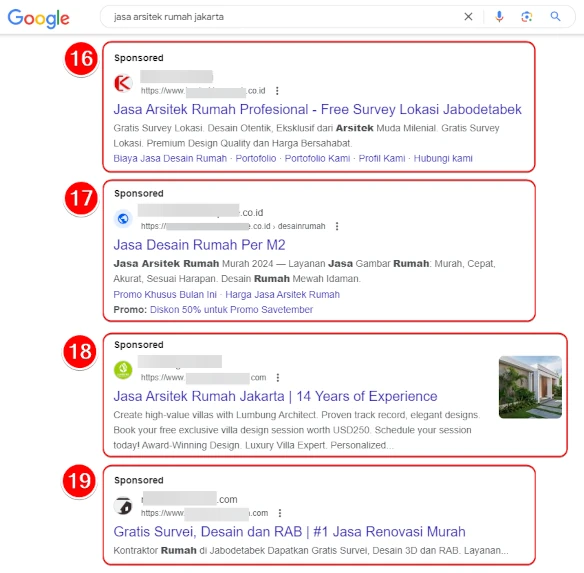Open three-dot menu on fourth sponsored ad
Screen dimensions: 584x573
[280, 513]
